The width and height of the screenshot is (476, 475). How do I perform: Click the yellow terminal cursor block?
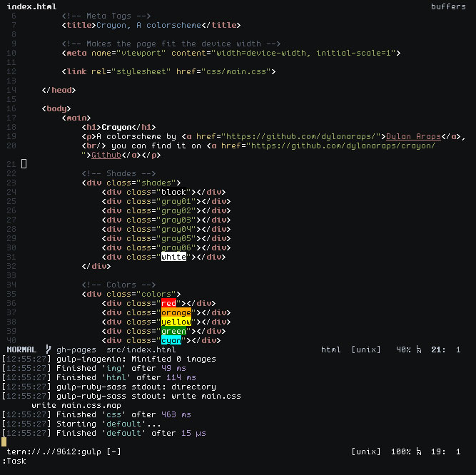point(4,442)
